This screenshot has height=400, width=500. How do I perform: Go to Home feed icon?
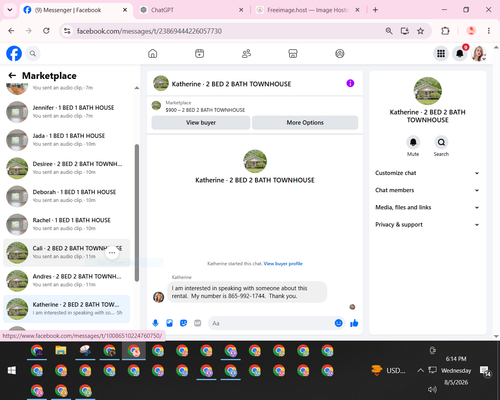tap(153, 53)
